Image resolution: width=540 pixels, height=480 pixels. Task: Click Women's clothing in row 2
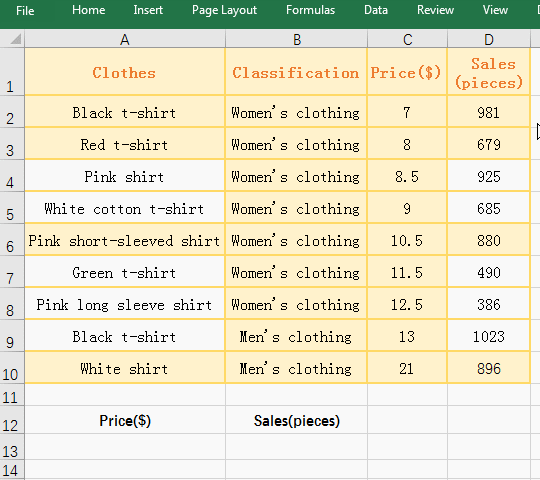click(296, 112)
